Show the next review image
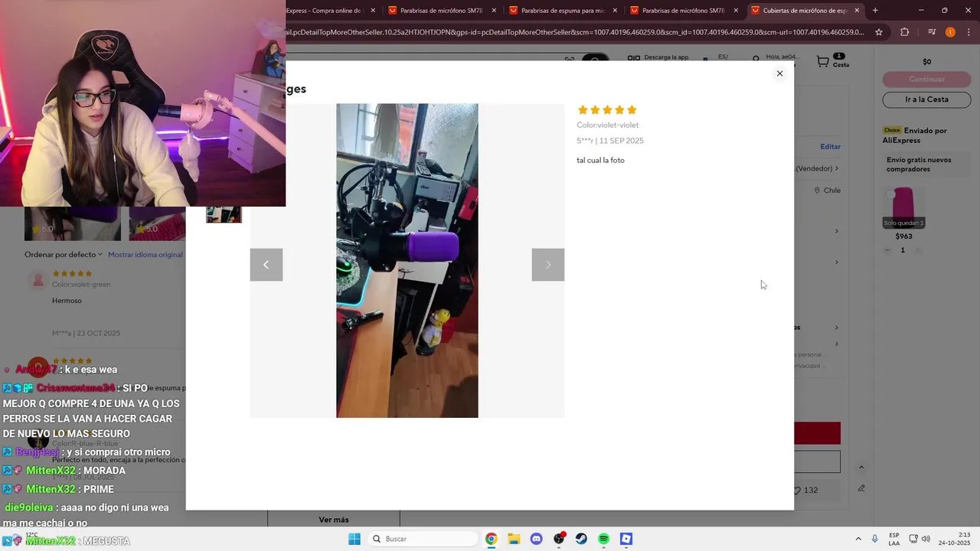Screen dimensions: 980x551 tap(548, 265)
